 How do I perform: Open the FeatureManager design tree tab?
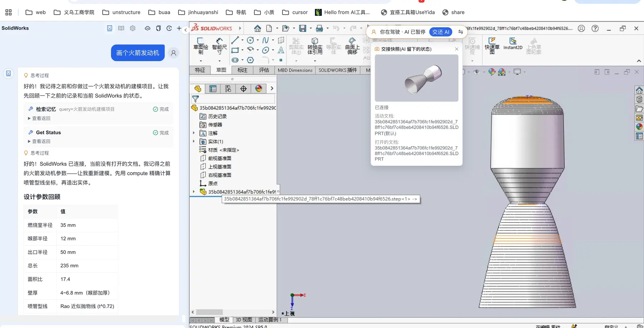click(198, 88)
